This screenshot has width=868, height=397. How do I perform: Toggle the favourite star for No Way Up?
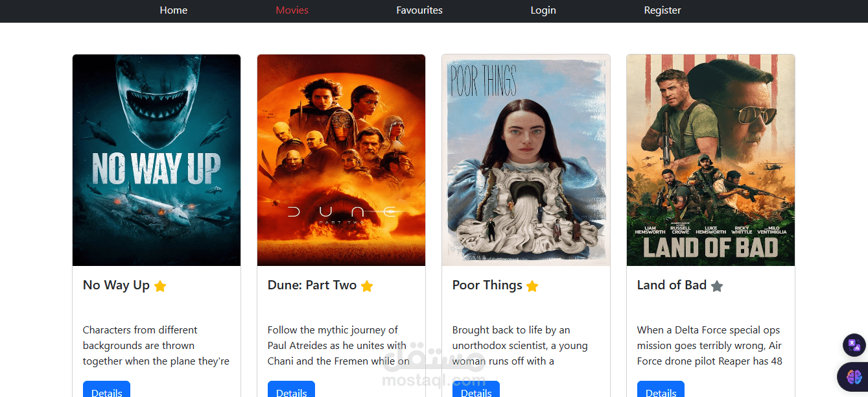pos(160,286)
